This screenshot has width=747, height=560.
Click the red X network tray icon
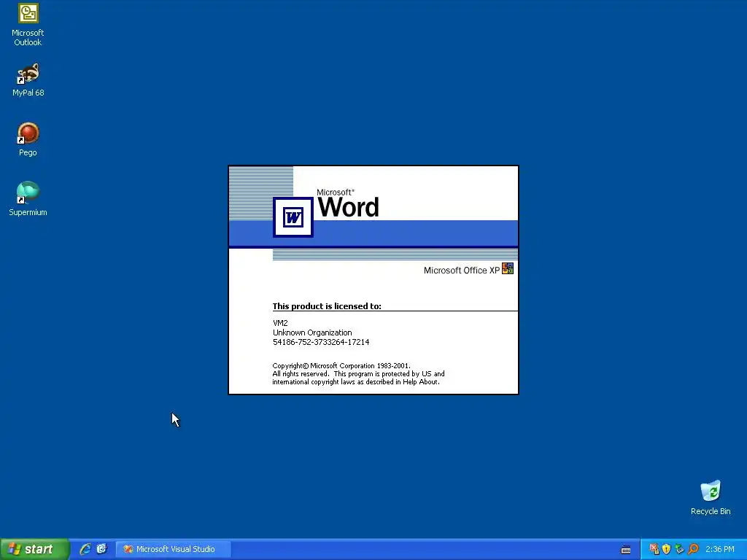coord(654,549)
